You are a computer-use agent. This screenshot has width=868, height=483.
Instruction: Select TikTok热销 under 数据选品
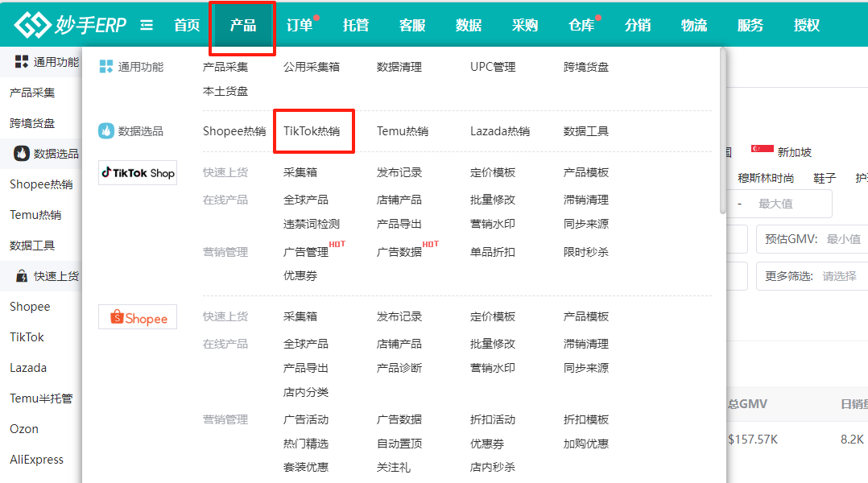click(x=312, y=131)
